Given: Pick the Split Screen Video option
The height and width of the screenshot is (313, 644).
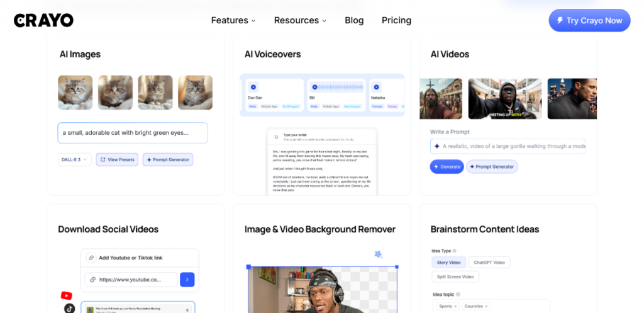Looking at the screenshot, I should click(455, 277).
